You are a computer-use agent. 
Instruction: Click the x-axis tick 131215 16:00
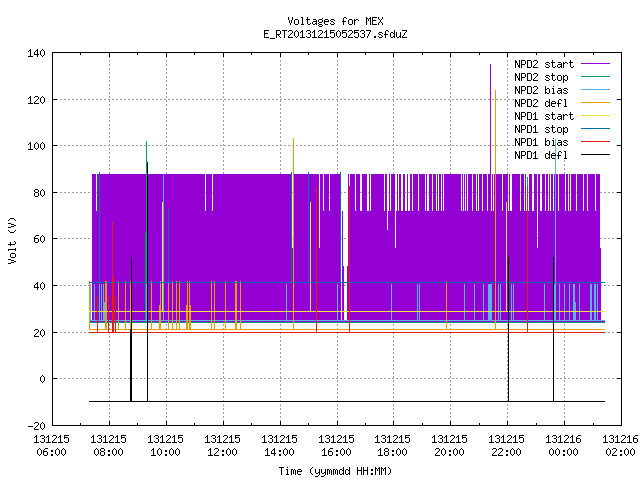pyautogui.click(x=336, y=446)
